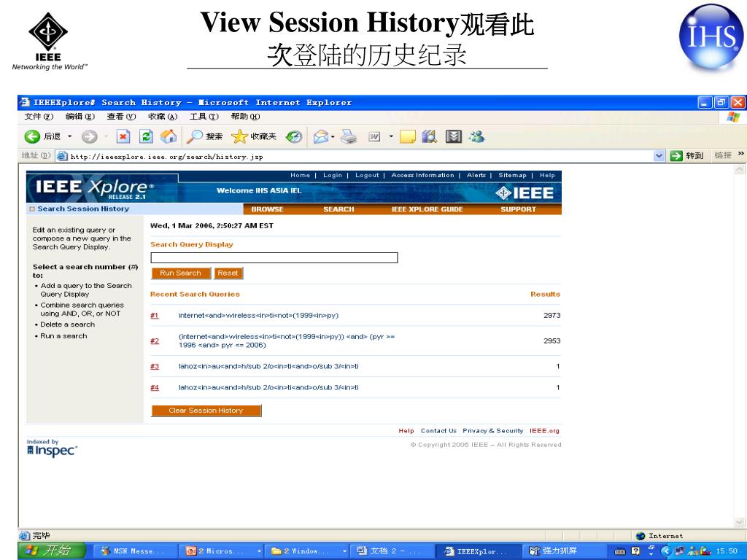Click search number #4 link
747x560 pixels.
click(155, 388)
